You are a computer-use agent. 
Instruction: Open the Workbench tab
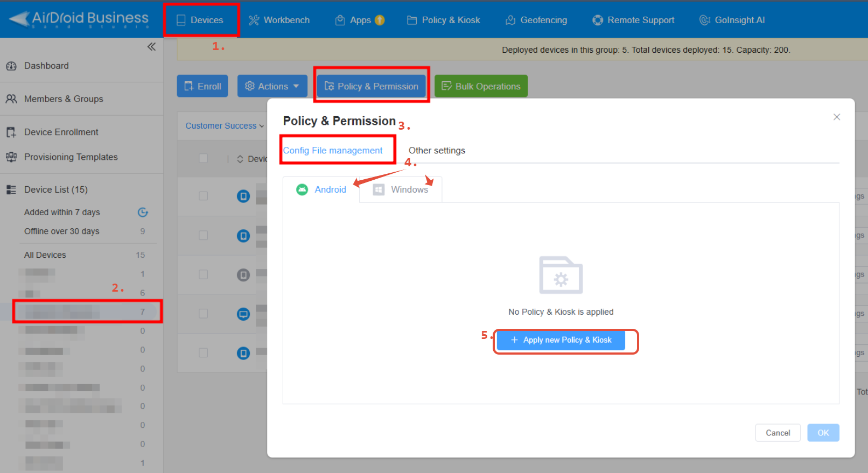279,20
